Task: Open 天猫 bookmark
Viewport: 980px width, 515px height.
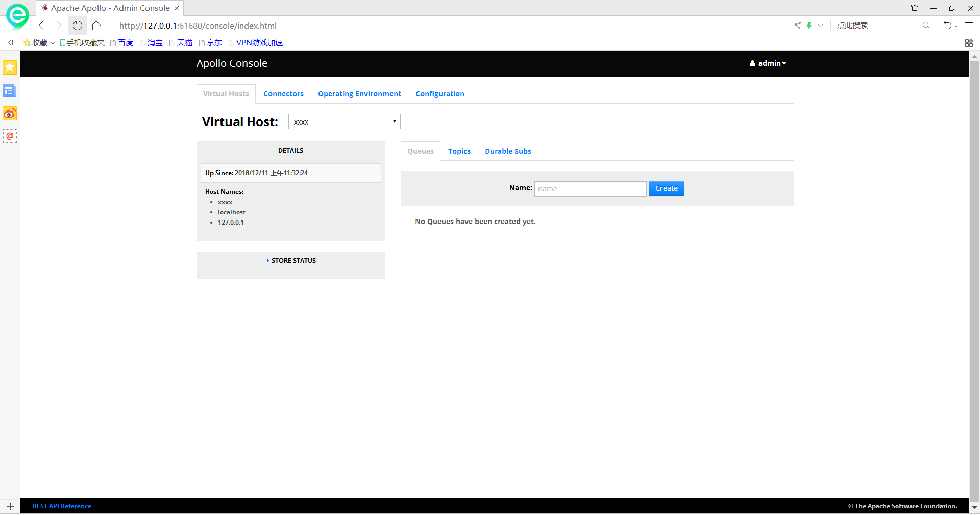Action: pos(181,43)
